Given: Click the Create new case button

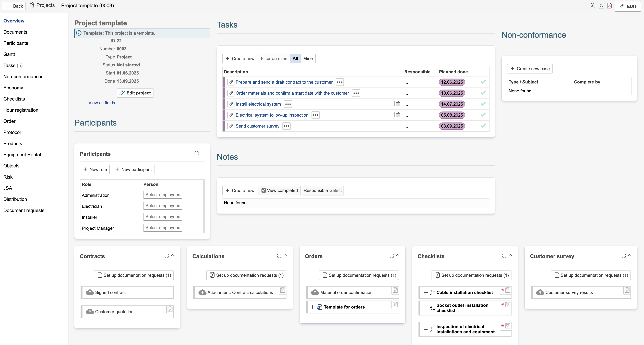Looking at the screenshot, I should tap(530, 69).
